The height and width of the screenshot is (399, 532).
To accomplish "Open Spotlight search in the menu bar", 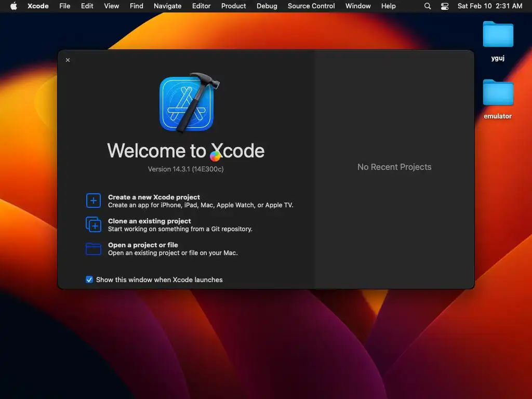I will (428, 6).
